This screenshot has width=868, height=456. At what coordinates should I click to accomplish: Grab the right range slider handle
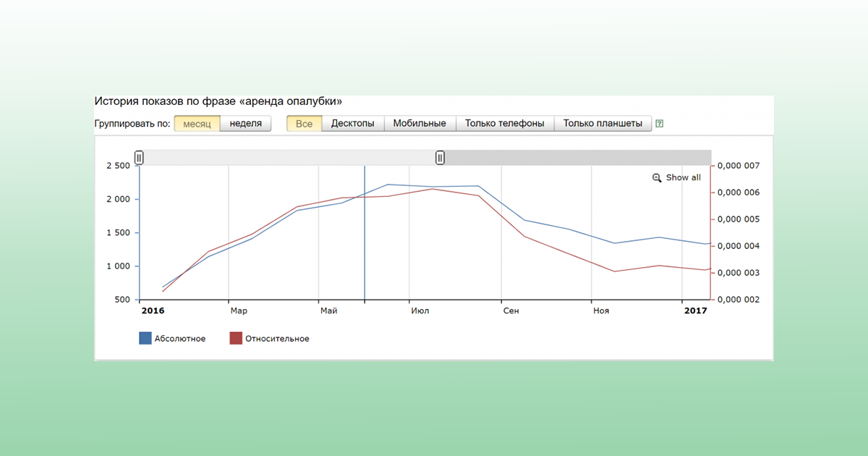(440, 157)
